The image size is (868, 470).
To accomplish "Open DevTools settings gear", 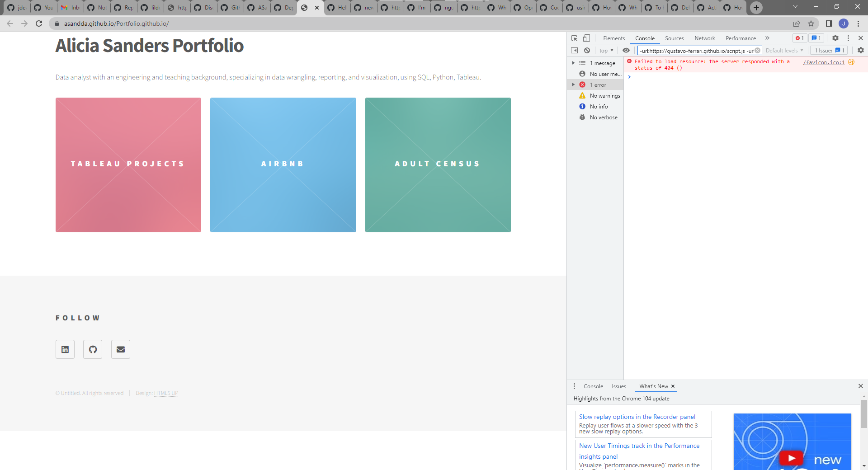I will (x=835, y=38).
